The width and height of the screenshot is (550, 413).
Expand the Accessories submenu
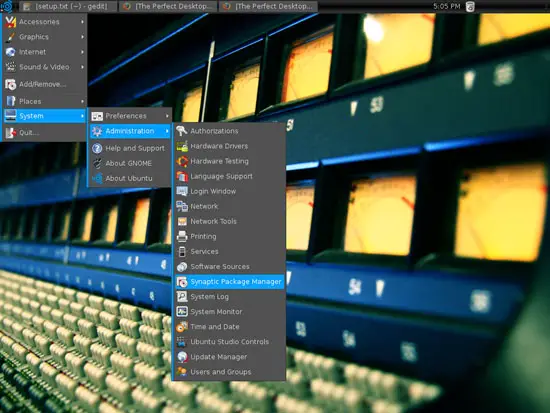45,22
